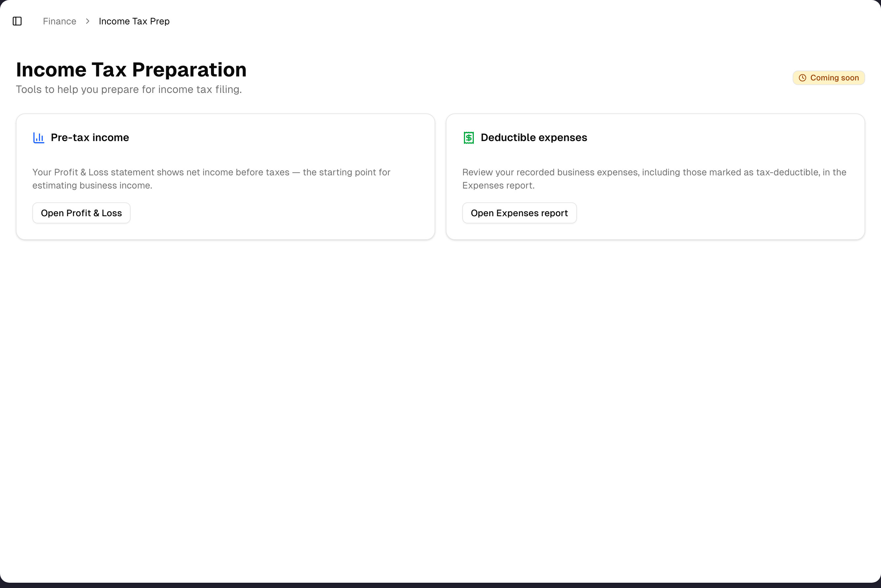Click the bar chart icon beside Pre-tax income
Screen dimensions: 881x588
click(39, 138)
